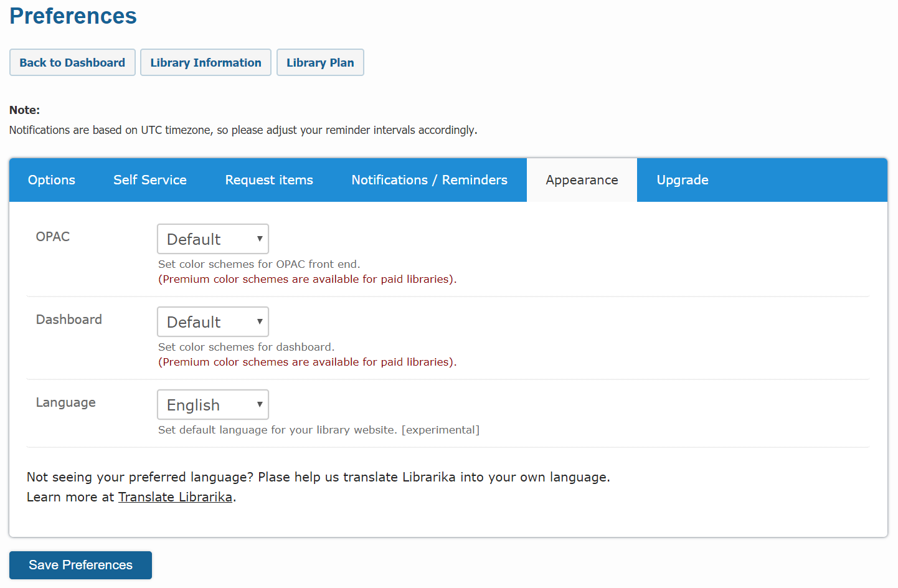Open the Language dropdown showing English

click(213, 405)
